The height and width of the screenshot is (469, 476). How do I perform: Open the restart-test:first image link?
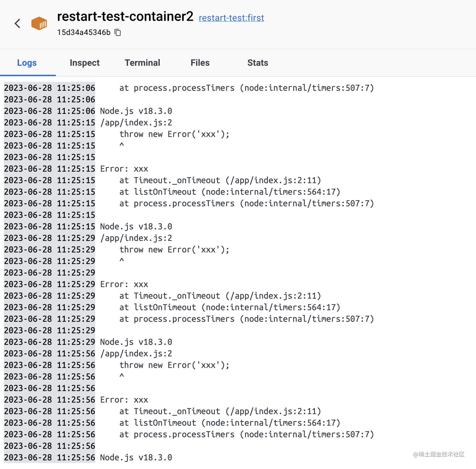tap(231, 18)
